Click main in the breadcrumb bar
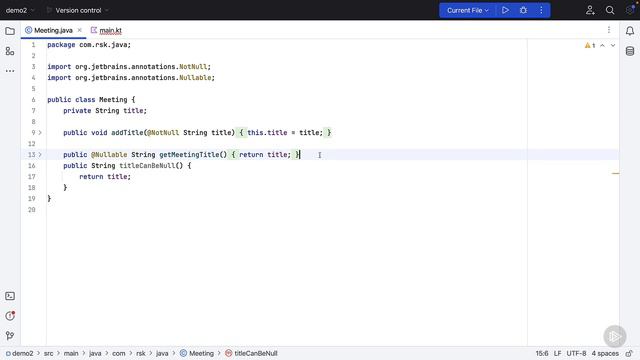This screenshot has width=640, height=360. [x=71, y=353]
